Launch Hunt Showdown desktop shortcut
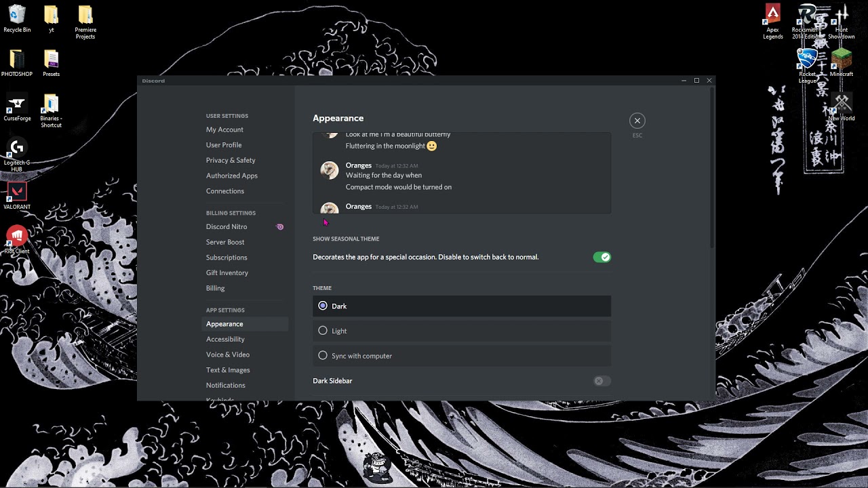The image size is (868, 488). [842, 22]
